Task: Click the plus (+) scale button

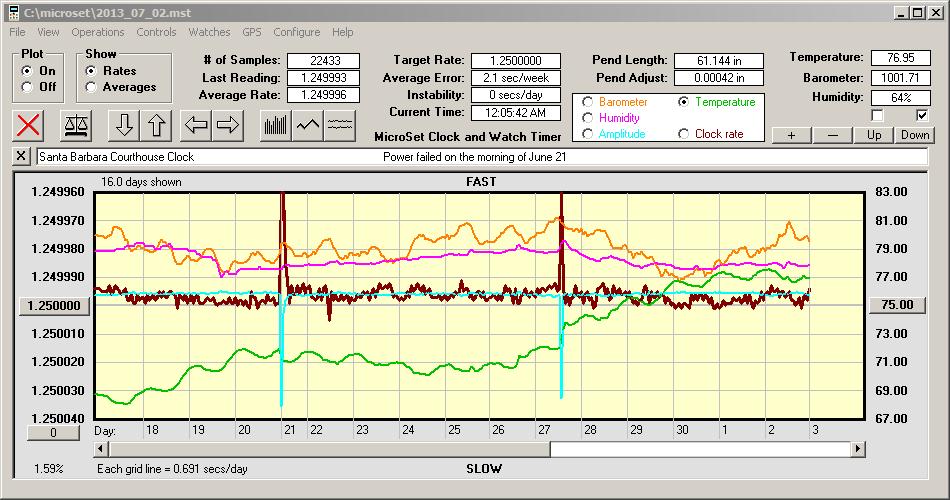Action: click(x=791, y=135)
